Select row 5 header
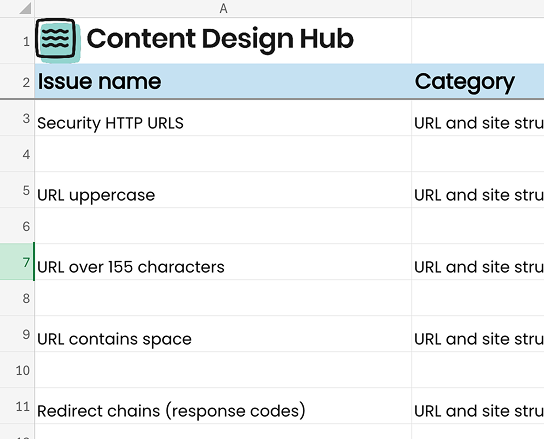This screenshot has width=544, height=439. tap(17, 190)
